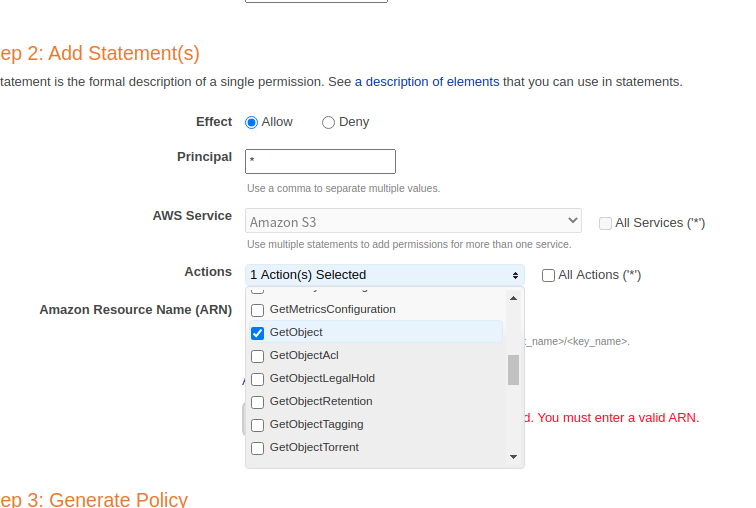Select the Allow effect radio button

[x=252, y=122]
